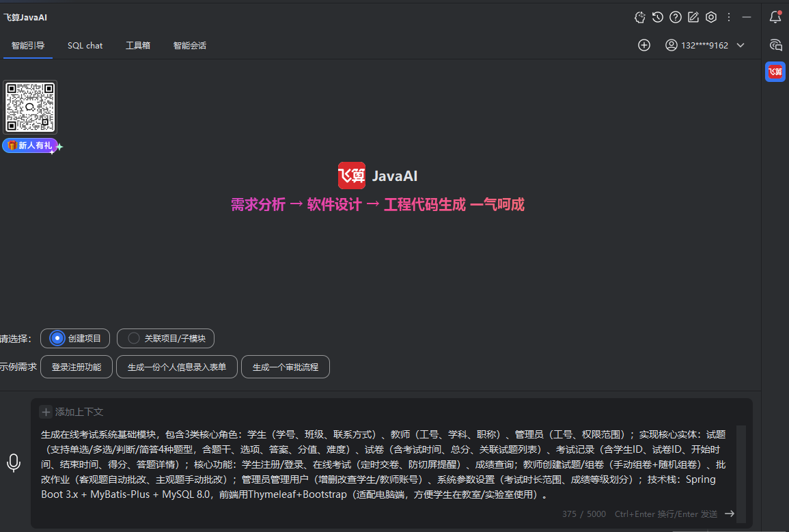This screenshot has width=789, height=532.
Task: Open the history clock icon
Action: click(x=658, y=17)
